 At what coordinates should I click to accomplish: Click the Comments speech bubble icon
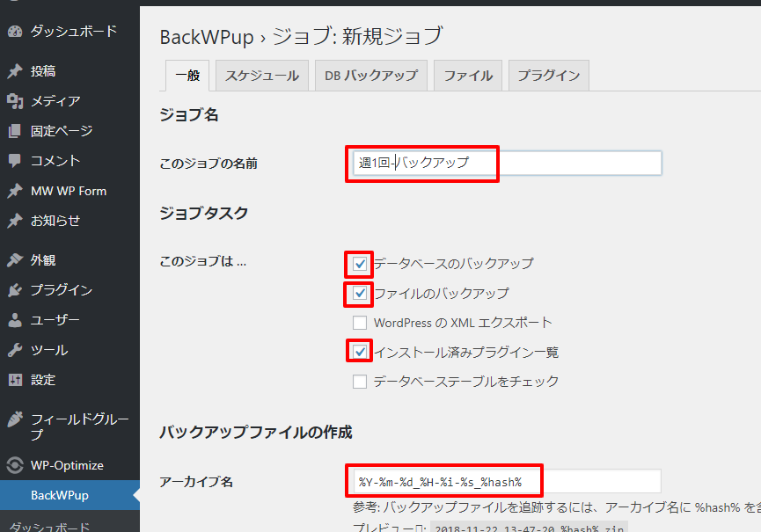point(15,161)
